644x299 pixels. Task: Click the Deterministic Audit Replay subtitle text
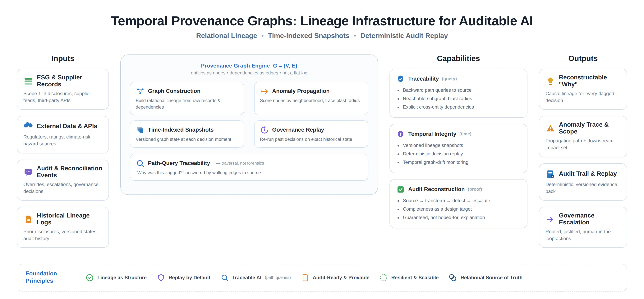coord(404,36)
